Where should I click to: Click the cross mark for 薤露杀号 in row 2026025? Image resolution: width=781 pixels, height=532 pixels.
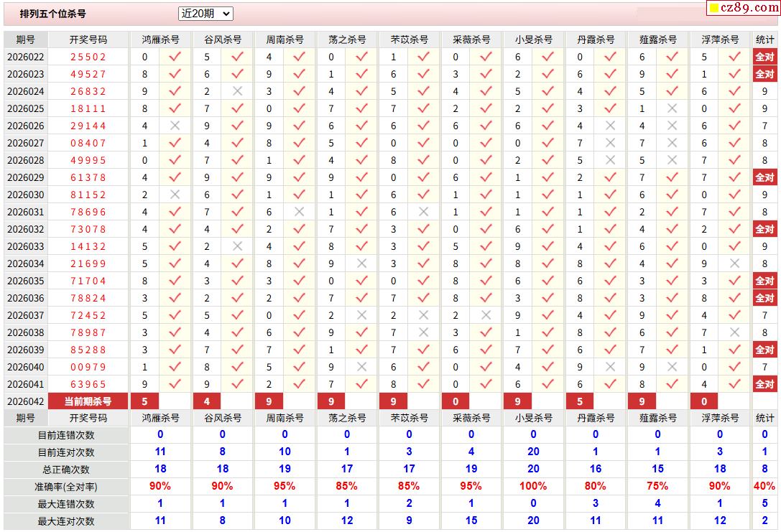pyautogui.click(x=672, y=108)
